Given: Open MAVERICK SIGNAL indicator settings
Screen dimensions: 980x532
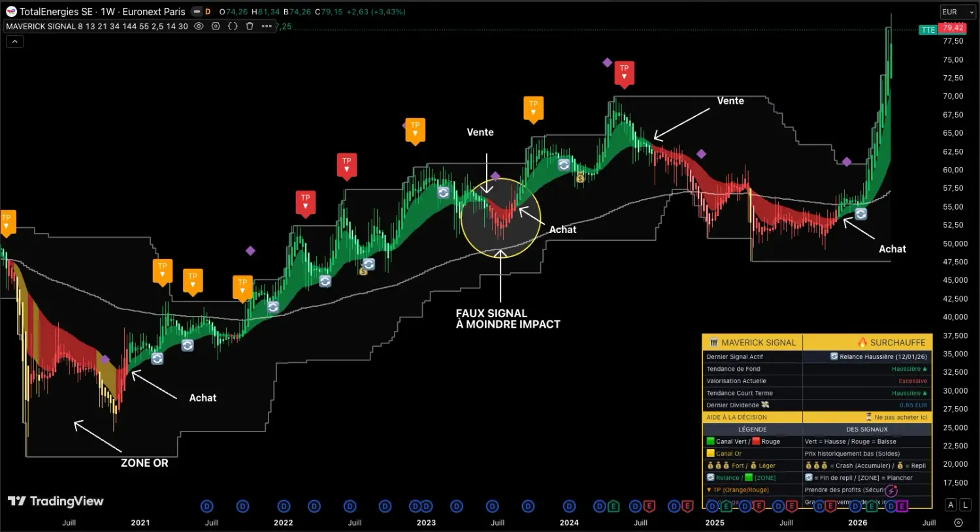Looking at the screenshot, I should (x=216, y=26).
